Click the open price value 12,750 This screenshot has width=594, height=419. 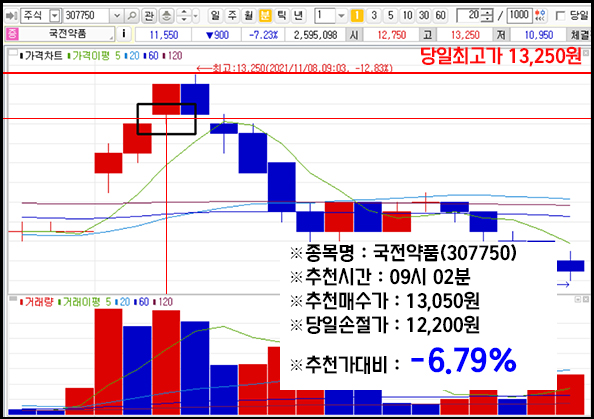(x=392, y=35)
